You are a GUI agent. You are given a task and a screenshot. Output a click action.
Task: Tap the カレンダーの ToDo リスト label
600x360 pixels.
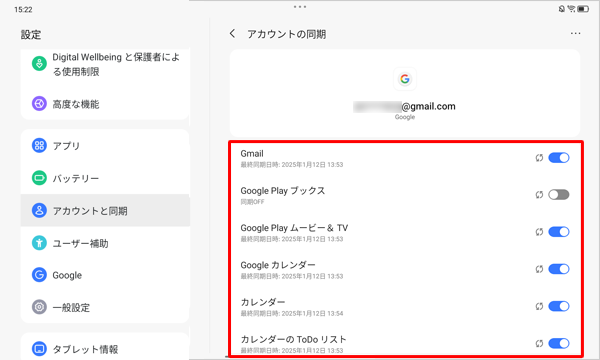(293, 339)
